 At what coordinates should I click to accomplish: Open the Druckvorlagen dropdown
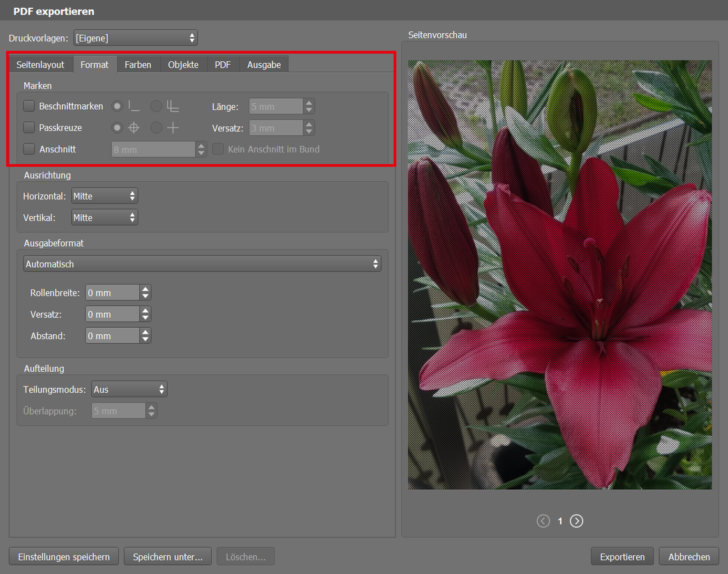(135, 38)
